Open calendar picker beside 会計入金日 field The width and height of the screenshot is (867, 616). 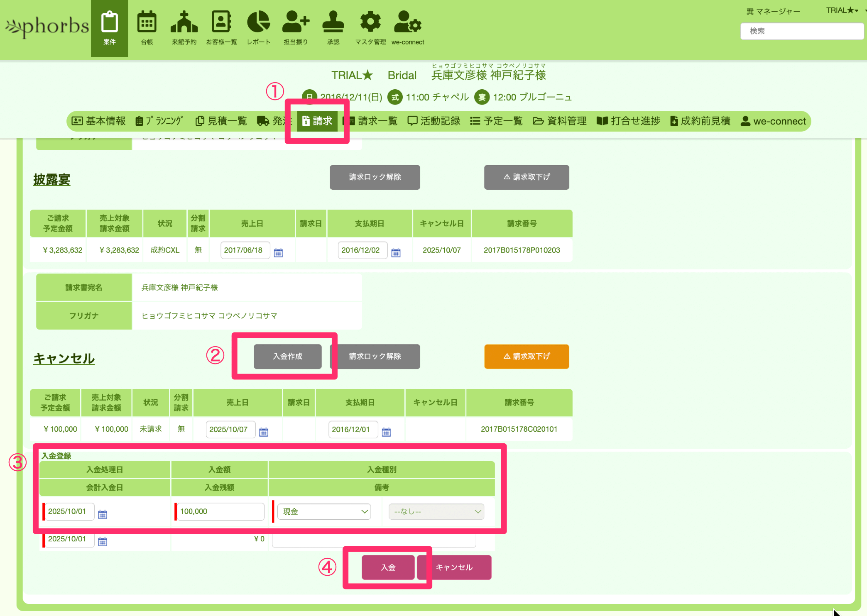point(103,541)
